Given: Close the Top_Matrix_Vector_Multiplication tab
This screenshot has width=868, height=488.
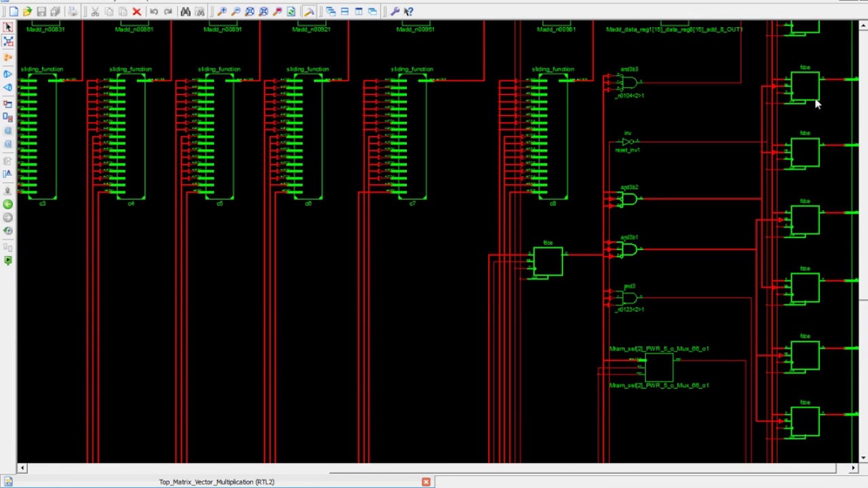Looking at the screenshot, I should 426,482.
